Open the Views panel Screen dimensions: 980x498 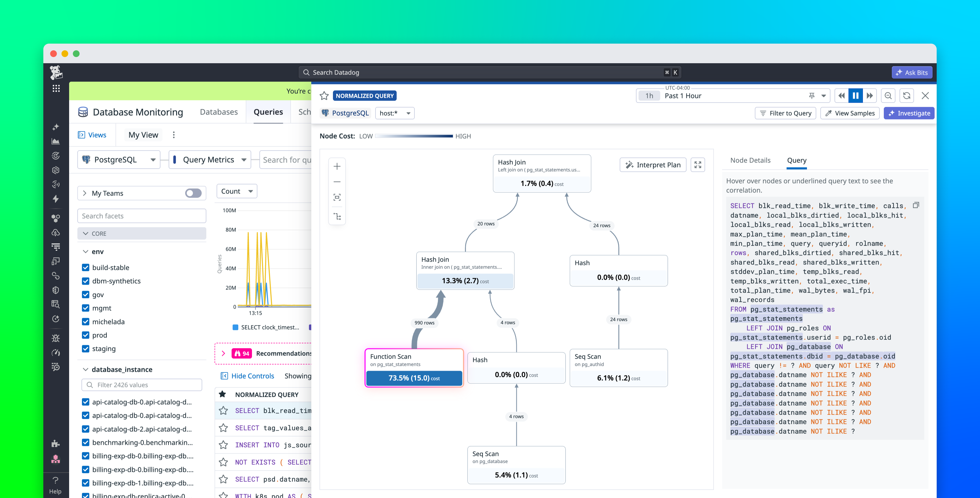pyautogui.click(x=92, y=135)
